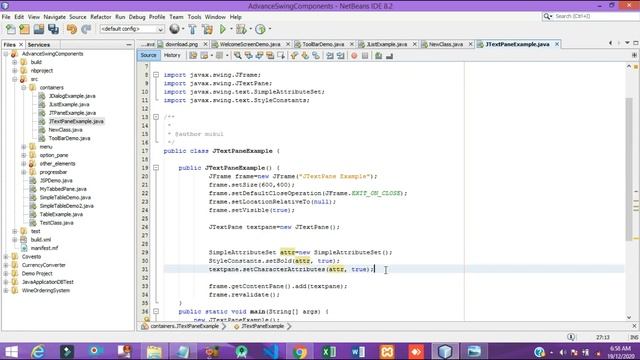The width and height of the screenshot is (640, 360).
Task: Close the download.png tab
Action: coord(205,44)
